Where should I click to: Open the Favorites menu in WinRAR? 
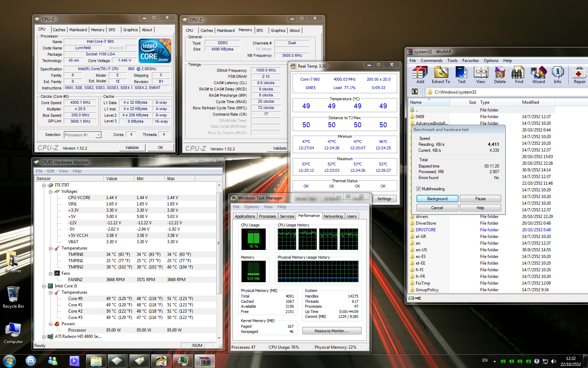click(470, 61)
